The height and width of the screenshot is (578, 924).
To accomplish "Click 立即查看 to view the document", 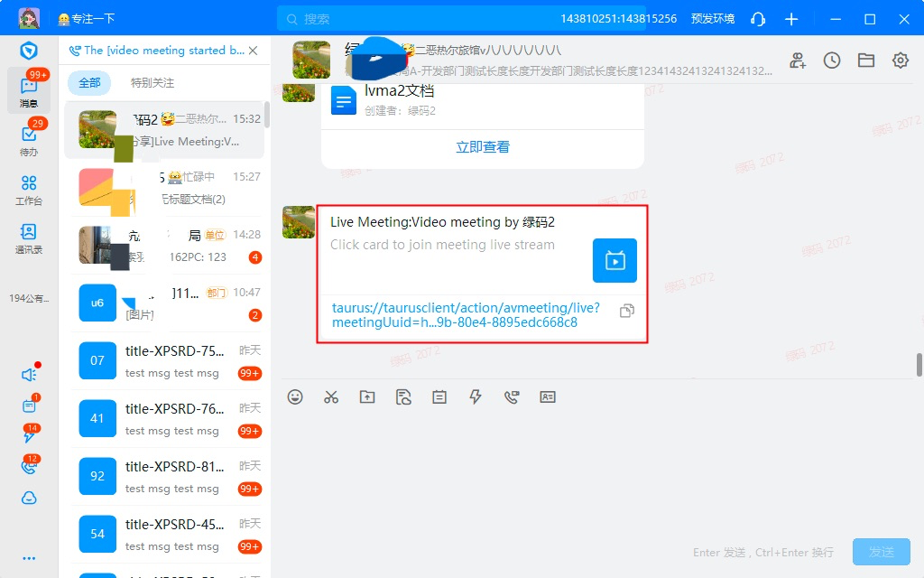I will (x=483, y=147).
